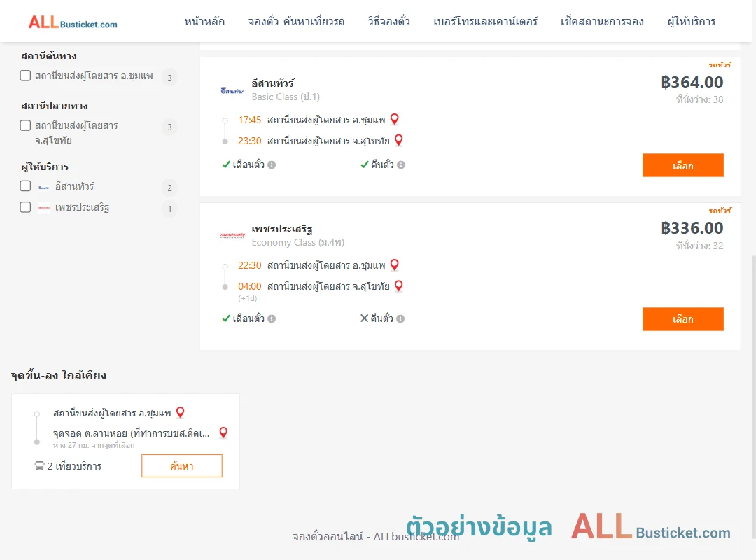
Task: Click arrival time 04:00
Action: pos(250,286)
